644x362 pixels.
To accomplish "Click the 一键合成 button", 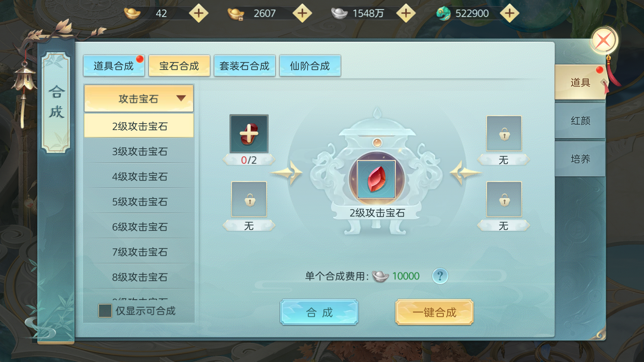I will tap(434, 312).
